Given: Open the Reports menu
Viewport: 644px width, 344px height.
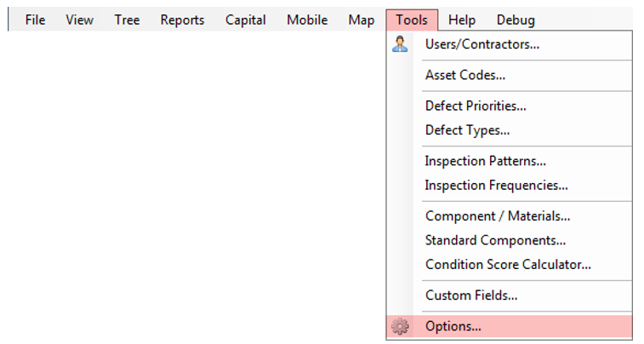Looking at the screenshot, I should [182, 20].
